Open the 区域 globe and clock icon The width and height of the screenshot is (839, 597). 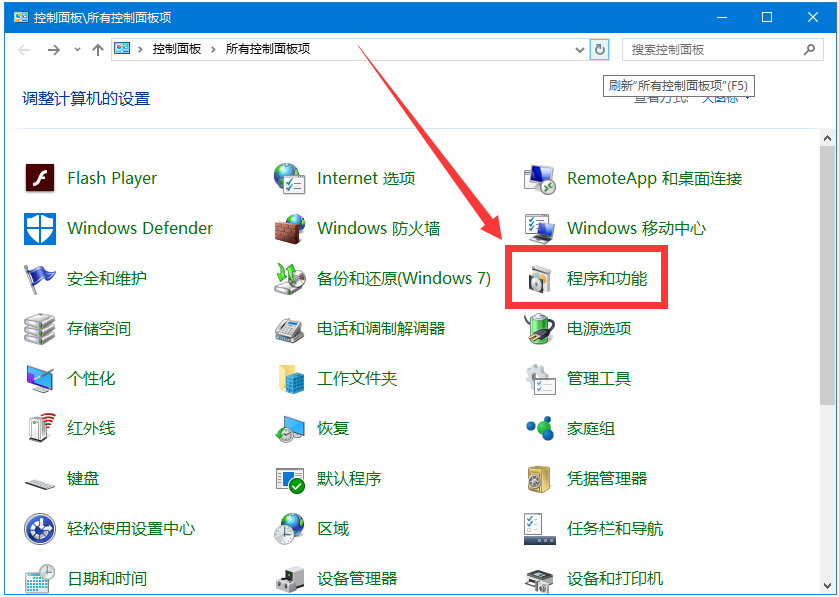289,529
